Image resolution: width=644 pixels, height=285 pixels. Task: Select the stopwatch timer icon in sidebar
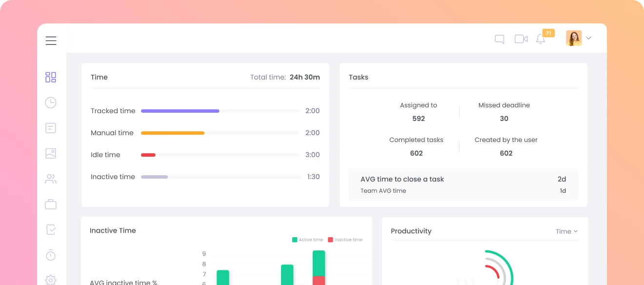(51, 255)
